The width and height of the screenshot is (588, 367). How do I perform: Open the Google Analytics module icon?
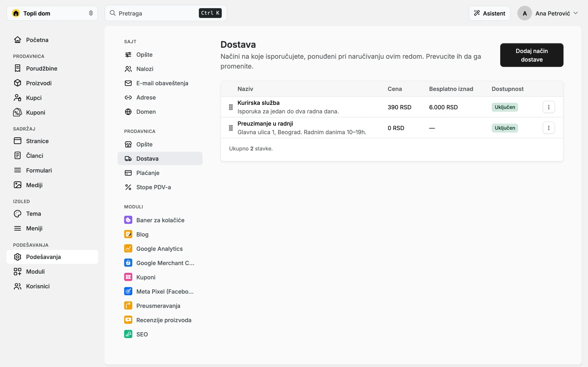coord(128,248)
